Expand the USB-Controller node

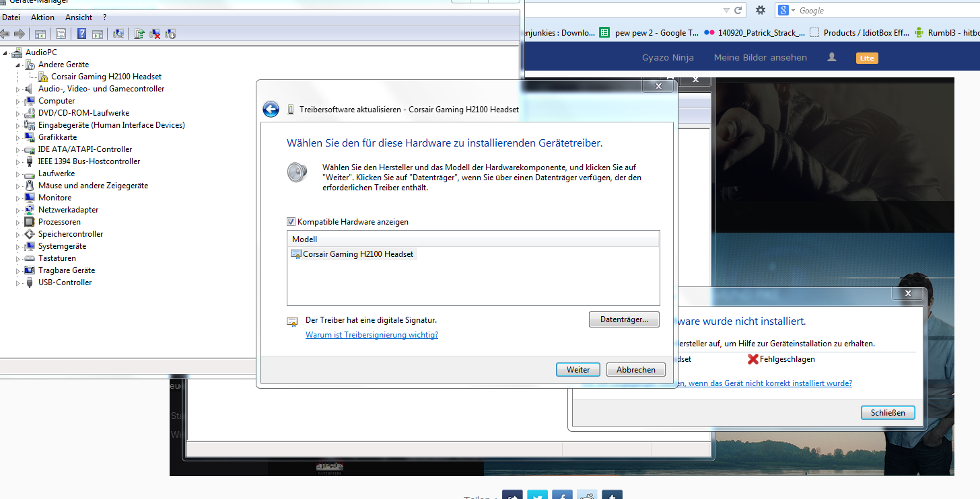point(18,282)
